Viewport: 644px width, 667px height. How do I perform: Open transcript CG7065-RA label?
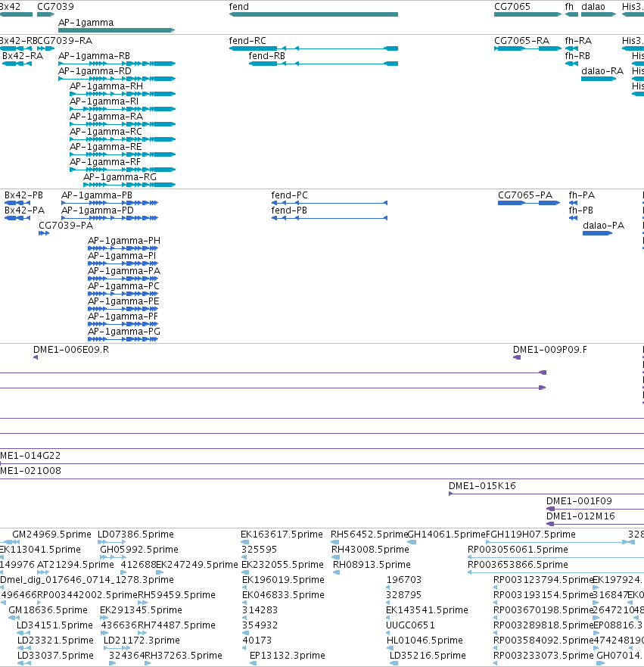click(x=521, y=41)
